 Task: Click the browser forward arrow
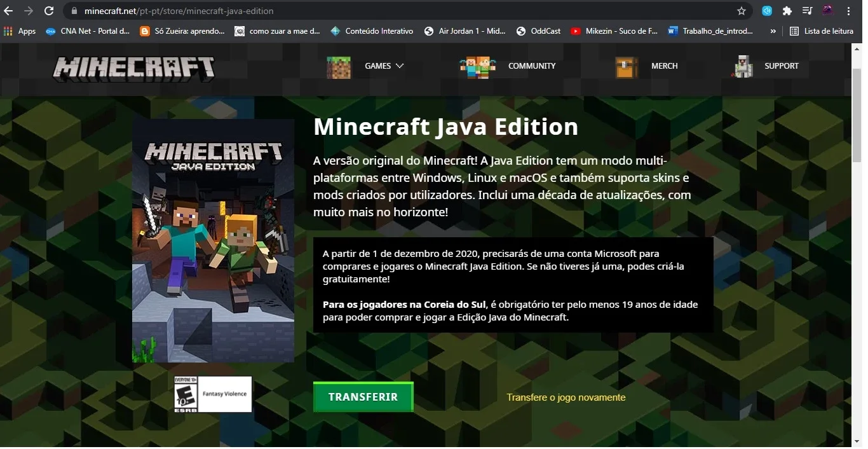coord(29,11)
